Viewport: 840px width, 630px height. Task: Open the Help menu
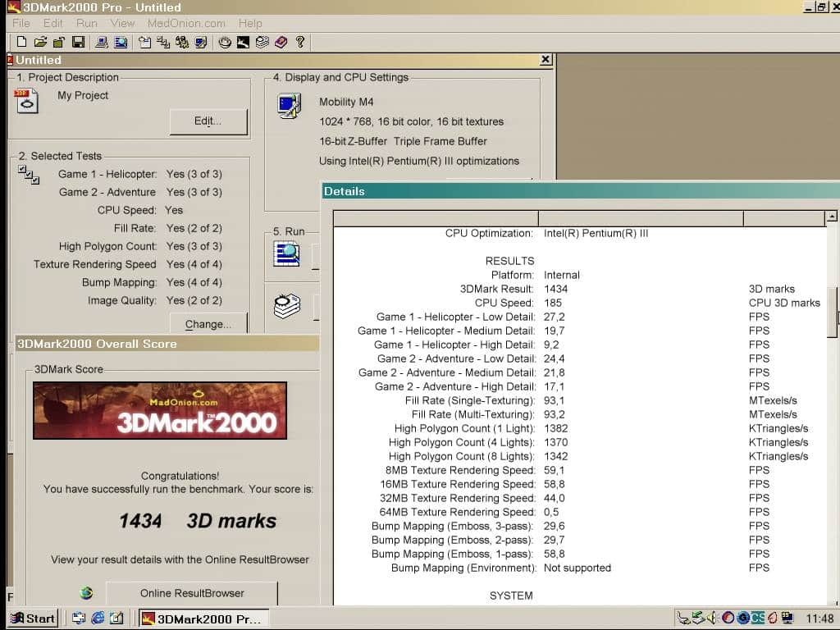coord(250,23)
